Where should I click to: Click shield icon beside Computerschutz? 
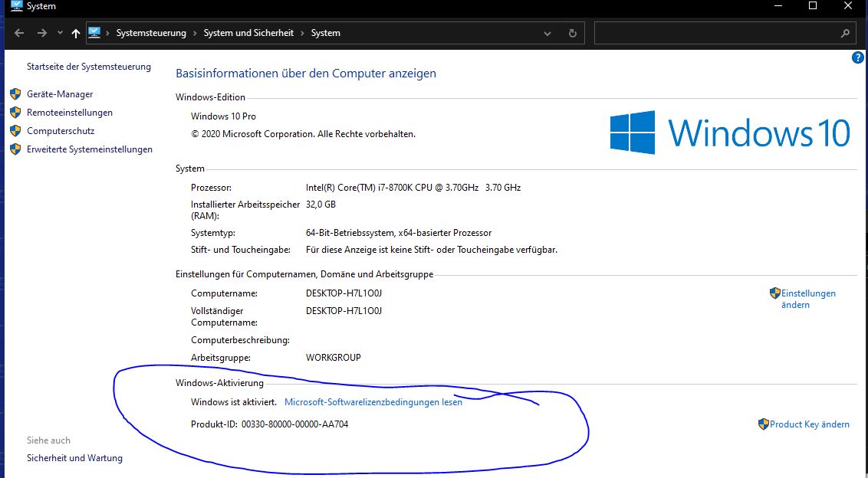pyautogui.click(x=15, y=131)
